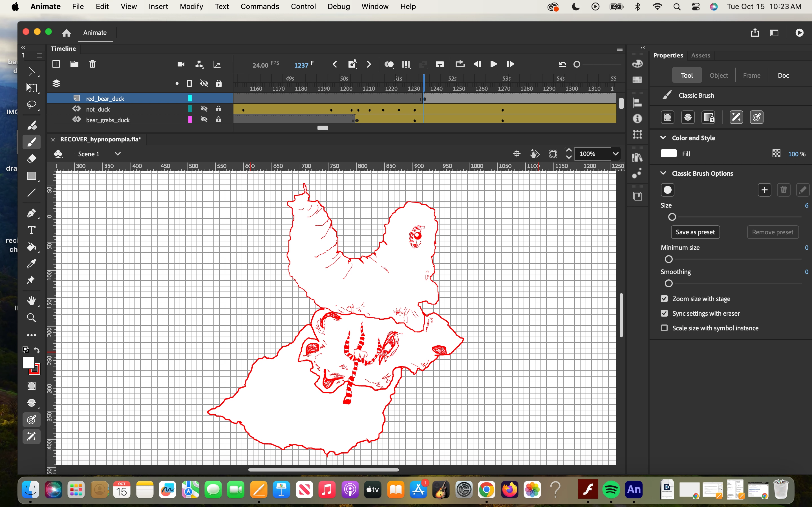
Task: Select the Eraser tool
Action: coord(32,159)
